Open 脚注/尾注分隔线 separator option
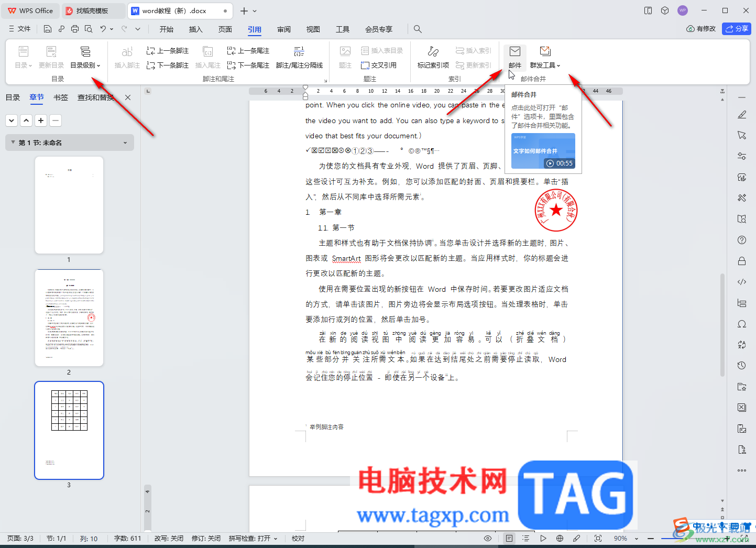This screenshot has height=548, width=756. point(299,58)
